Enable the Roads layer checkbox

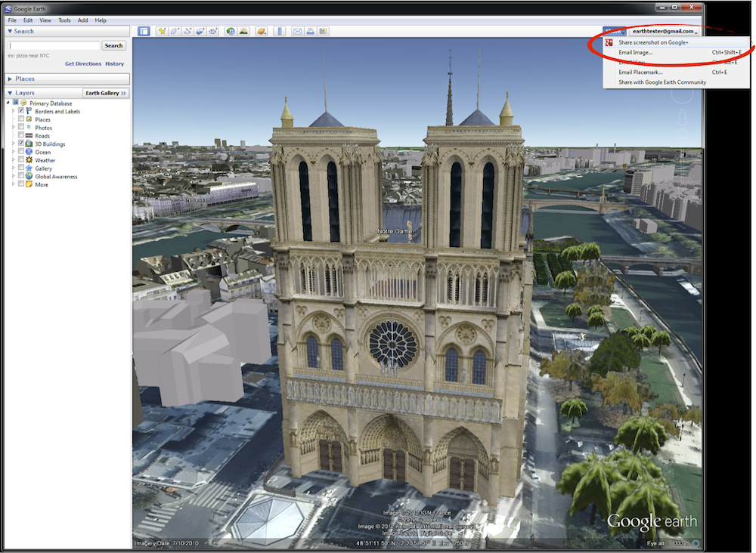(21, 136)
